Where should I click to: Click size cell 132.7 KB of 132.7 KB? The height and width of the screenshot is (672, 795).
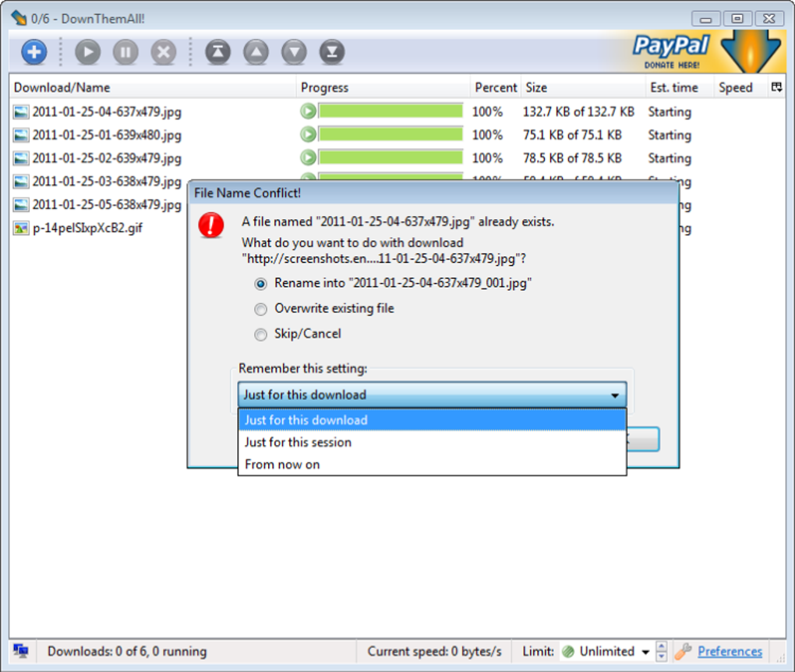578,111
